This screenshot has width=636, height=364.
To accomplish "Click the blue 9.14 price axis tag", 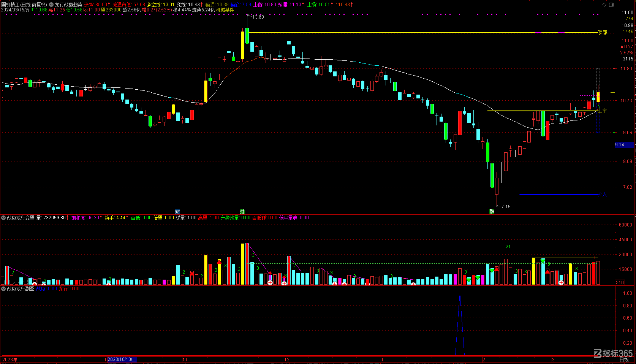I will tap(625, 145).
